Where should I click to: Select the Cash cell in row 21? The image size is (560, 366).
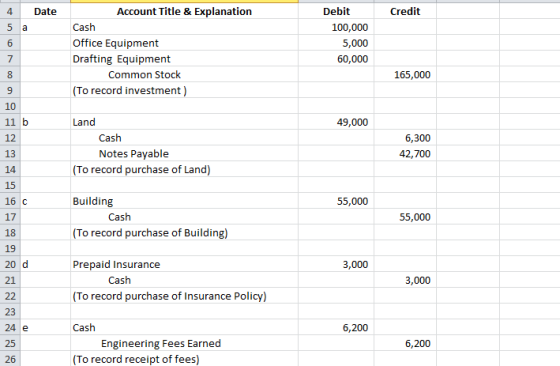tap(184, 280)
